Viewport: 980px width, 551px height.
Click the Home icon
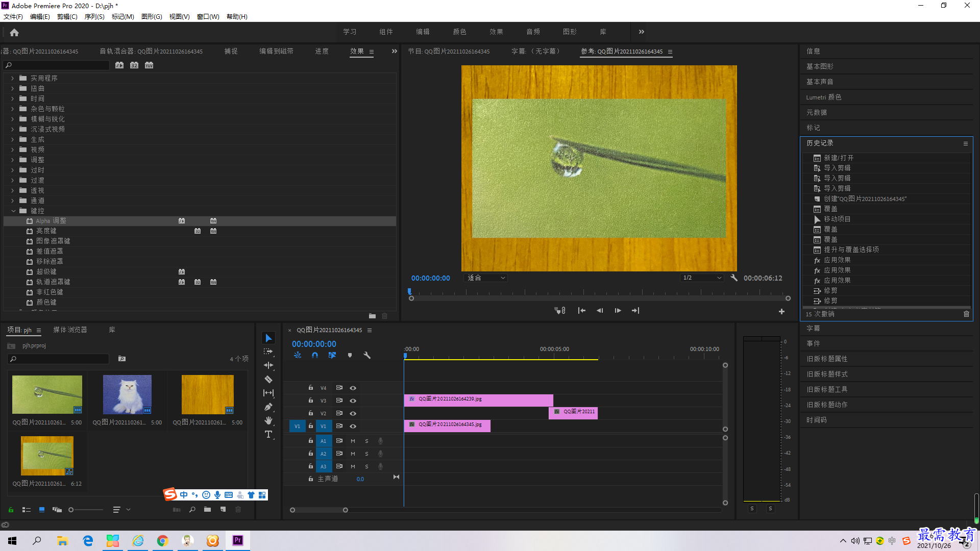point(14,33)
